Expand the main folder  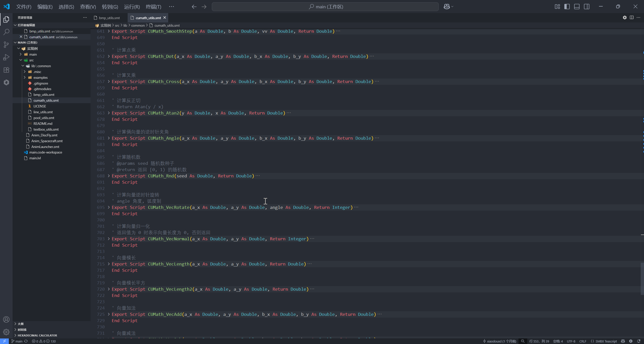click(52, 54)
